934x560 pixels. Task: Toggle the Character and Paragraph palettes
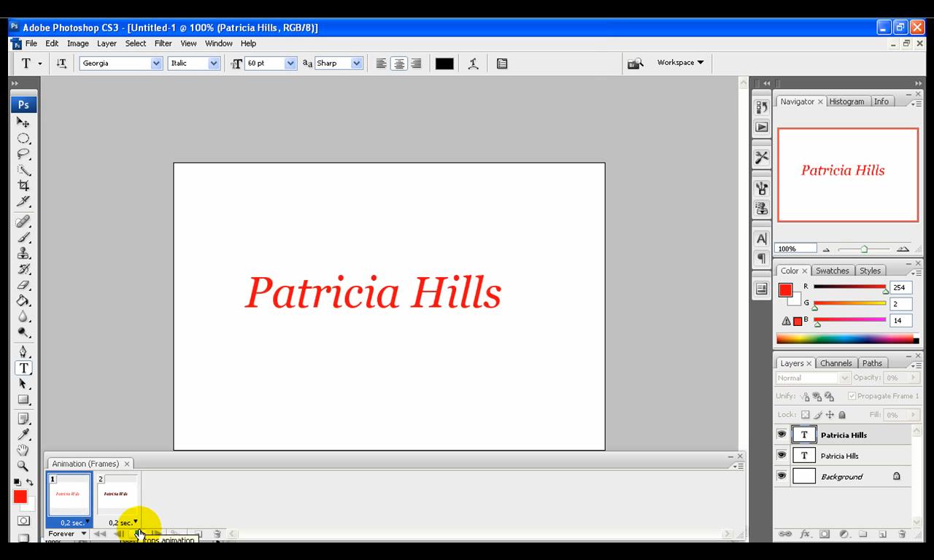502,63
